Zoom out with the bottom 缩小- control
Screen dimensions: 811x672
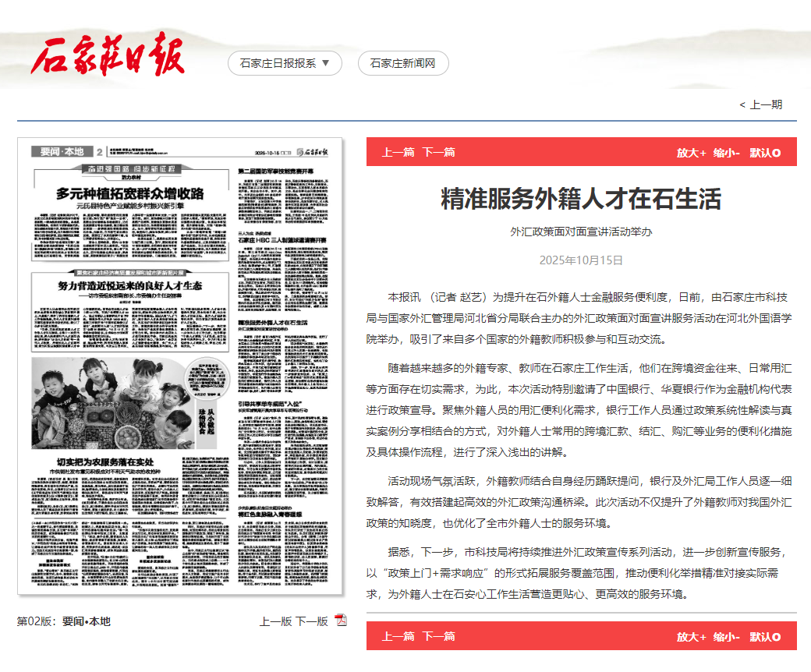click(725, 636)
